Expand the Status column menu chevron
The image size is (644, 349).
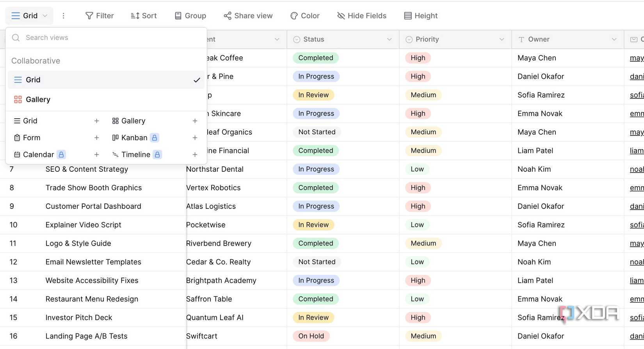click(389, 39)
